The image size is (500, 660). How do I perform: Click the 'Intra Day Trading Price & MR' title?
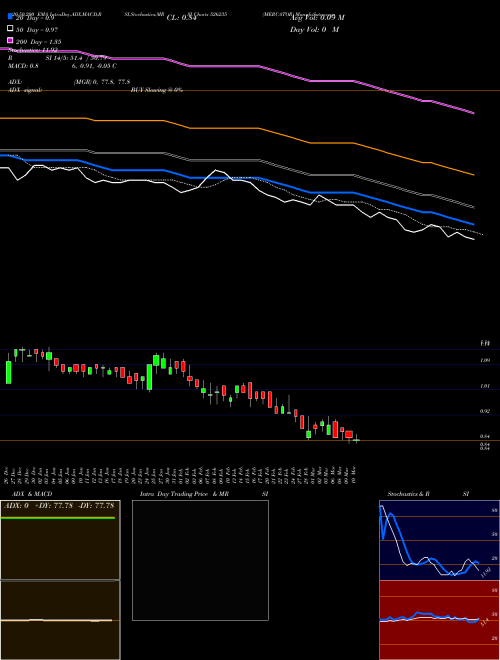click(x=184, y=494)
